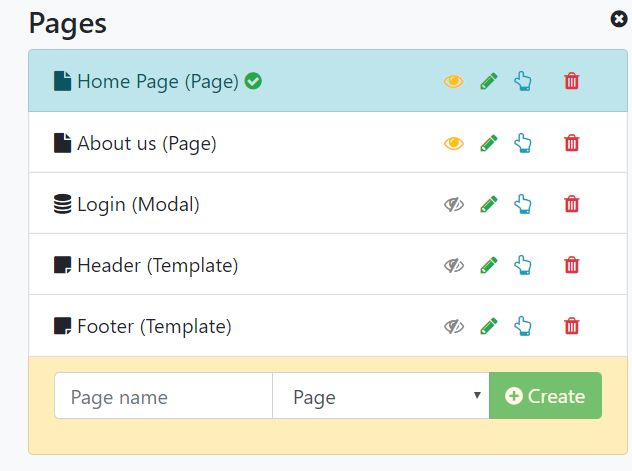Close the Pages panel
The image size is (632, 471).
[619, 18]
